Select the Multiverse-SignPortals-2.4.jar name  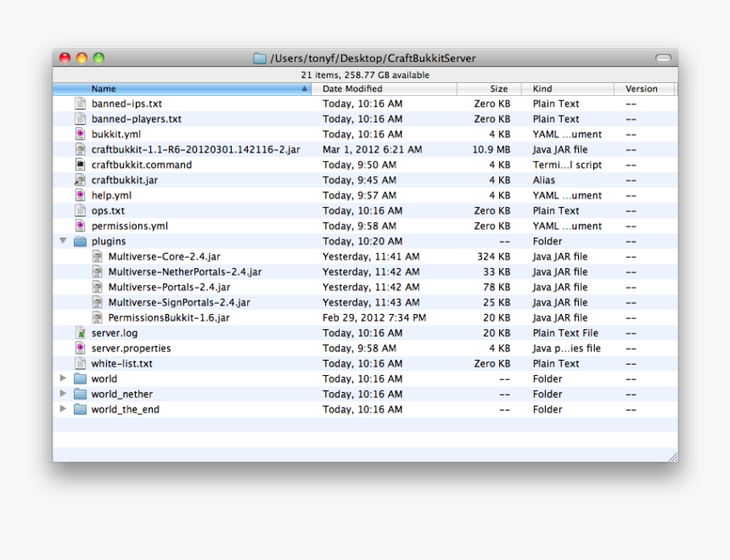(179, 303)
